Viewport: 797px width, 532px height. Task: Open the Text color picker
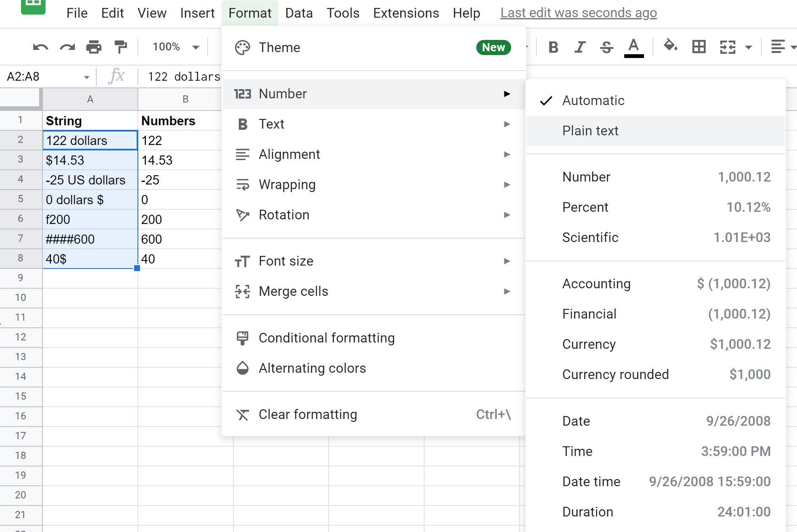[x=633, y=47]
